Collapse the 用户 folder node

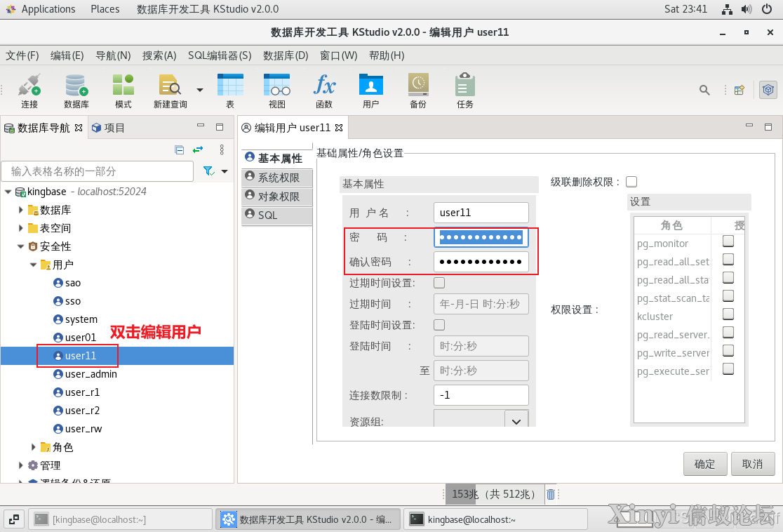click(33, 265)
